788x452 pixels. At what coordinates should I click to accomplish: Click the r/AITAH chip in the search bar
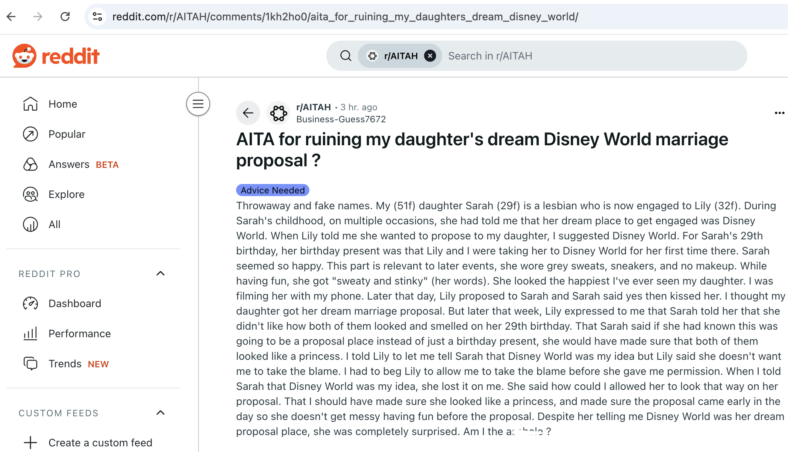(x=400, y=56)
